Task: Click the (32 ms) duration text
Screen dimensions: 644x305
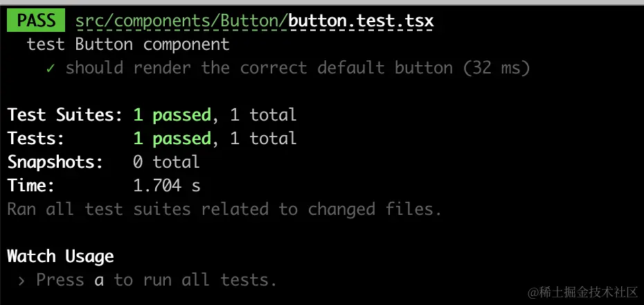Action: pyautogui.click(x=497, y=68)
